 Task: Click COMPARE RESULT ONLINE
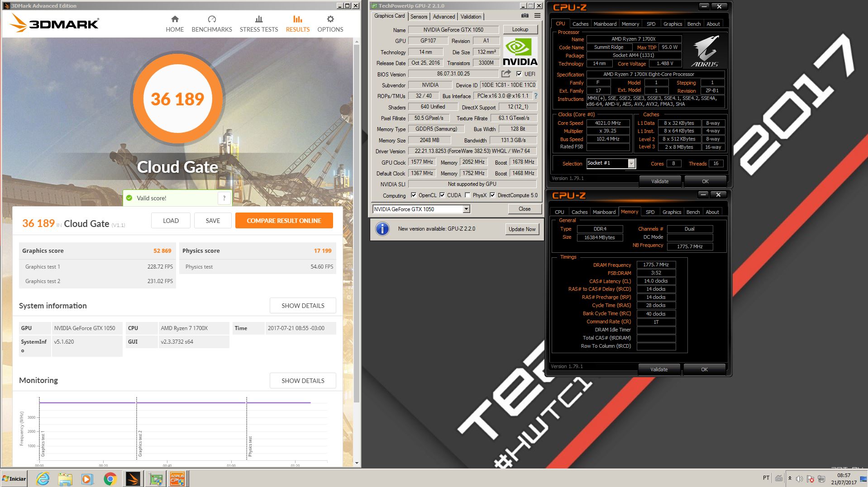(x=284, y=221)
